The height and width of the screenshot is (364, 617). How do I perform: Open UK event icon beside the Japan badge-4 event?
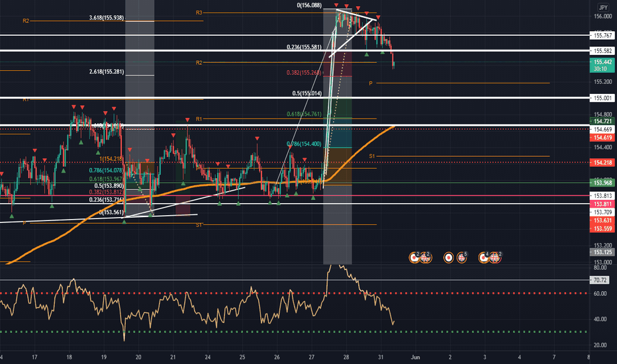tap(495, 257)
